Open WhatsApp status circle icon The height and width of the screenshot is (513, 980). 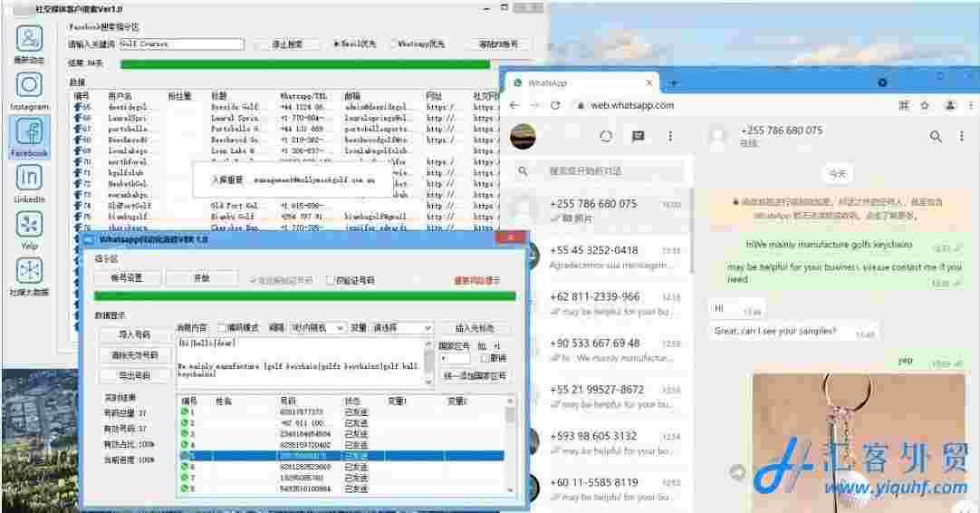coord(606,136)
